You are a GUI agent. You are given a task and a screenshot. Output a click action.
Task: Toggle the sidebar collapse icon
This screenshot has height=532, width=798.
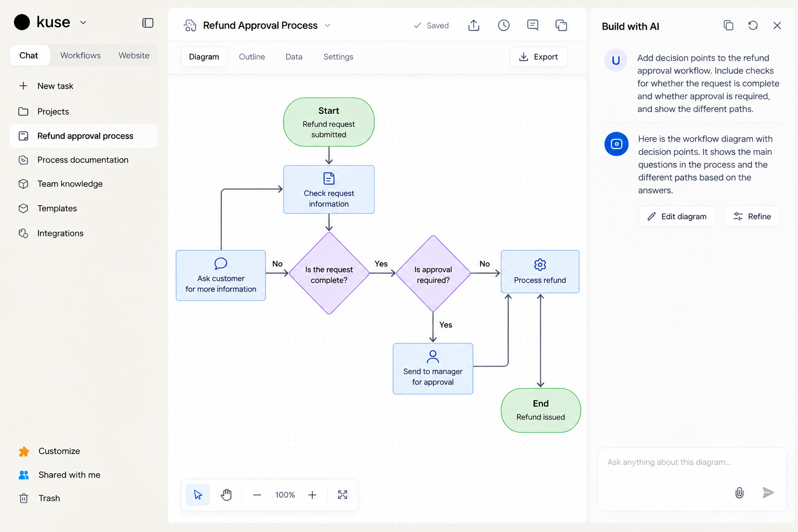[148, 23]
